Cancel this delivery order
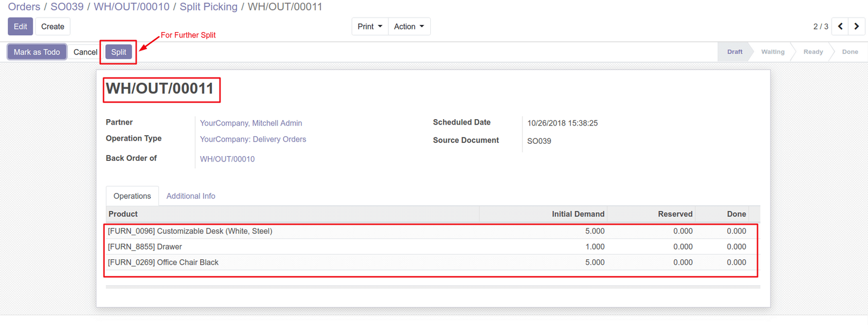Viewport: 868px width, 325px height. pos(85,52)
